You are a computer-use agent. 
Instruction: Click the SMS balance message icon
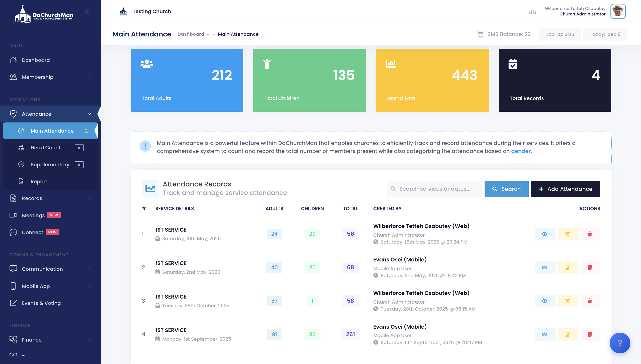coord(480,34)
